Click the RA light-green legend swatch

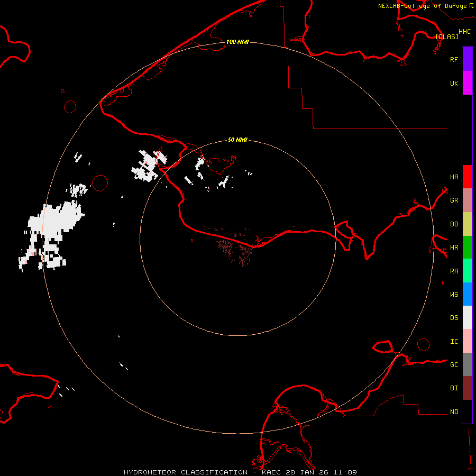click(467, 271)
